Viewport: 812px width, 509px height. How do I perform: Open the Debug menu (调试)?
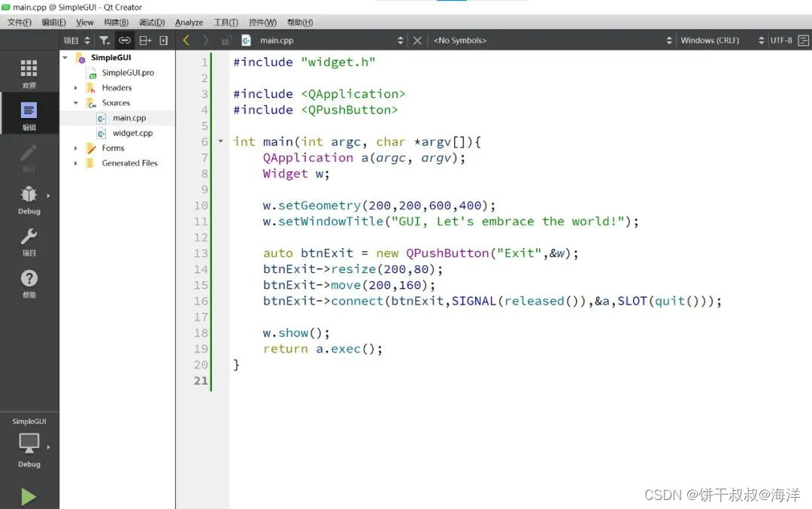[x=152, y=23]
